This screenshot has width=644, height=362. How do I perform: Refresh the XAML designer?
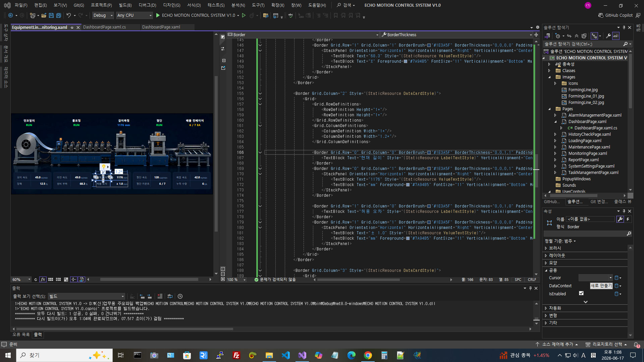[x=36, y=280]
